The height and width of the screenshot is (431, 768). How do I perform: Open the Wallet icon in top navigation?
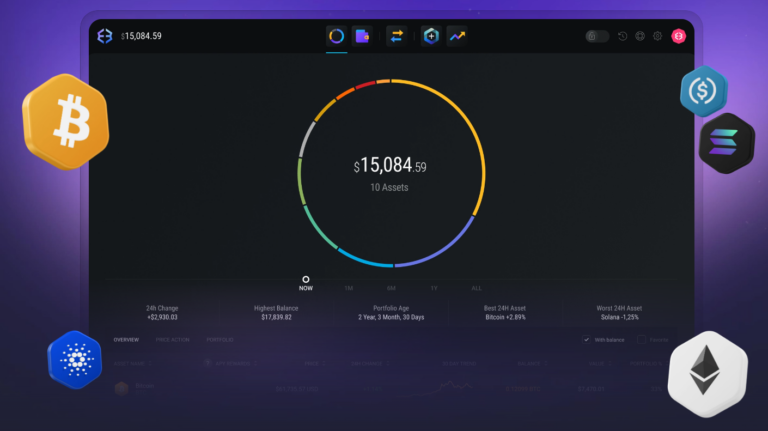pyautogui.click(x=362, y=36)
